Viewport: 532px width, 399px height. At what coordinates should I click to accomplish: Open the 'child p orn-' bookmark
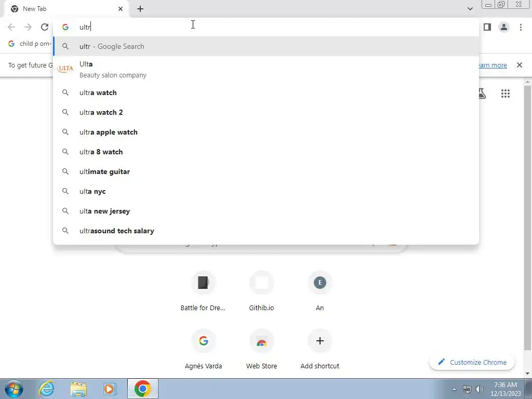[30, 44]
